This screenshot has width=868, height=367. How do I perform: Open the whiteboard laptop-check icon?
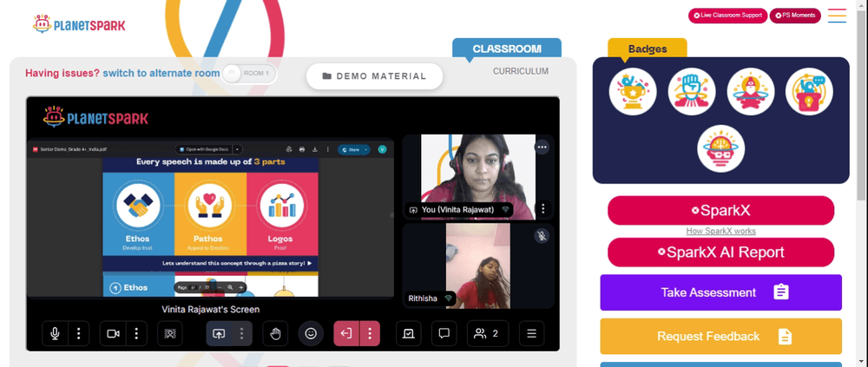click(409, 333)
